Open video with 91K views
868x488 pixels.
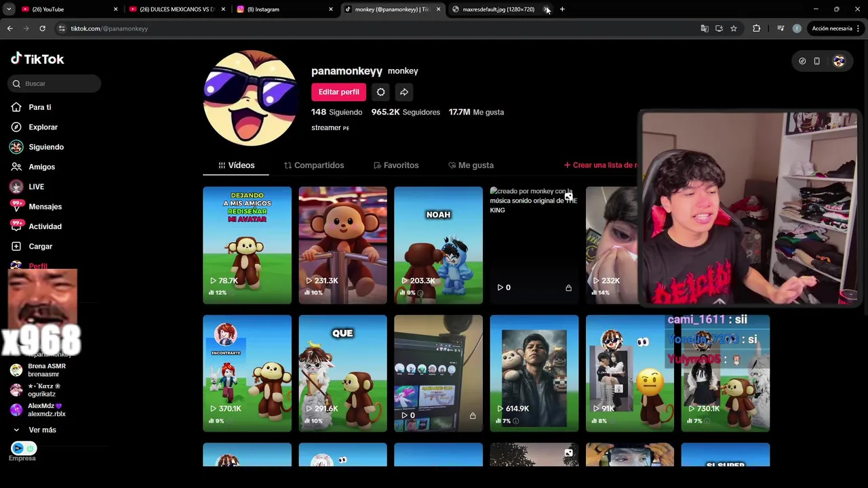(629, 373)
